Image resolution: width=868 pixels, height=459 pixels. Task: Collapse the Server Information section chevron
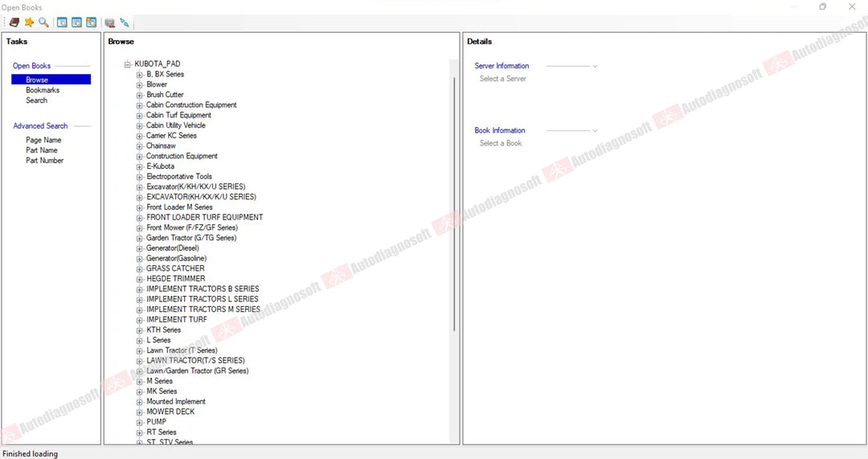pyautogui.click(x=595, y=67)
